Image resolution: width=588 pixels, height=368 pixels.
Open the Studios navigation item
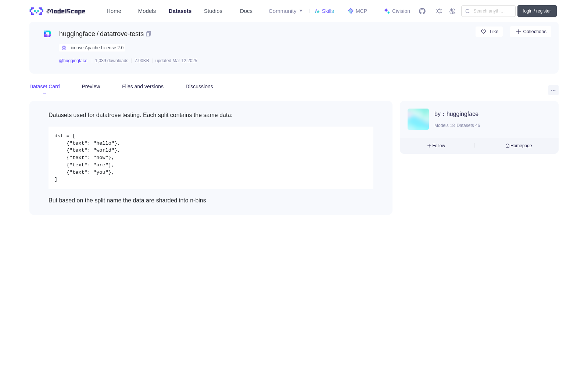click(213, 11)
